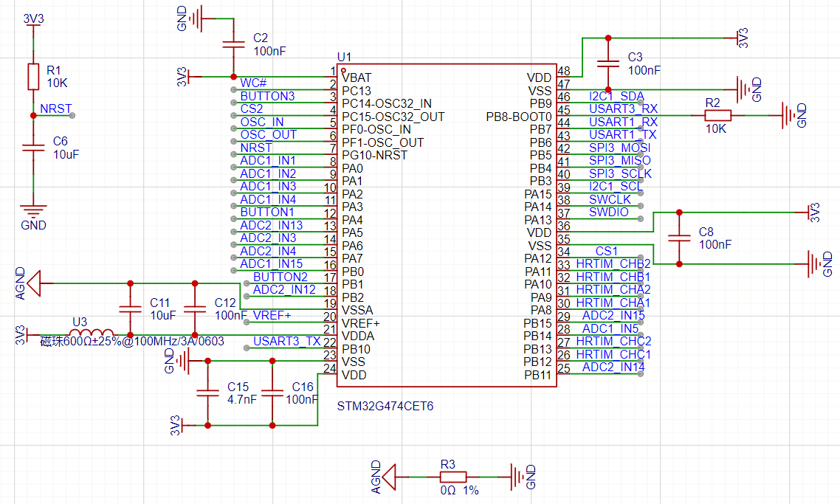Select the USART1_TX net label
Viewport: 840px width, 504px height.
tap(622, 134)
